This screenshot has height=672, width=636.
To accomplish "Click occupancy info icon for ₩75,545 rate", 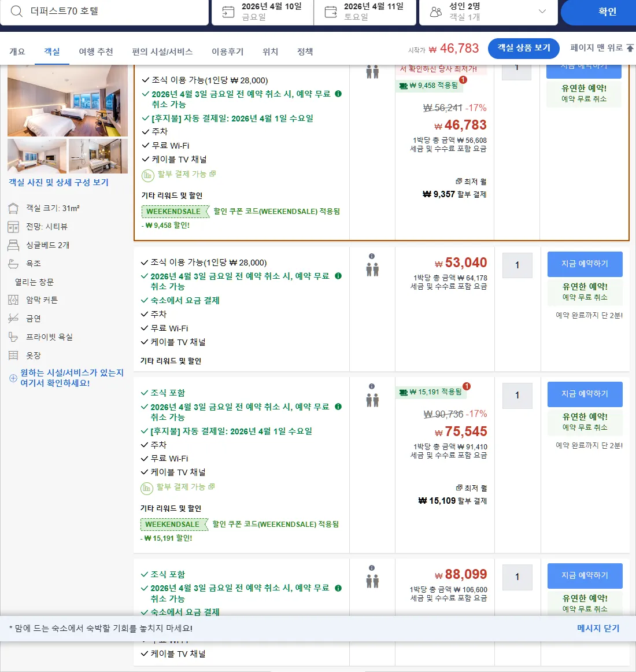I will pyautogui.click(x=372, y=386).
